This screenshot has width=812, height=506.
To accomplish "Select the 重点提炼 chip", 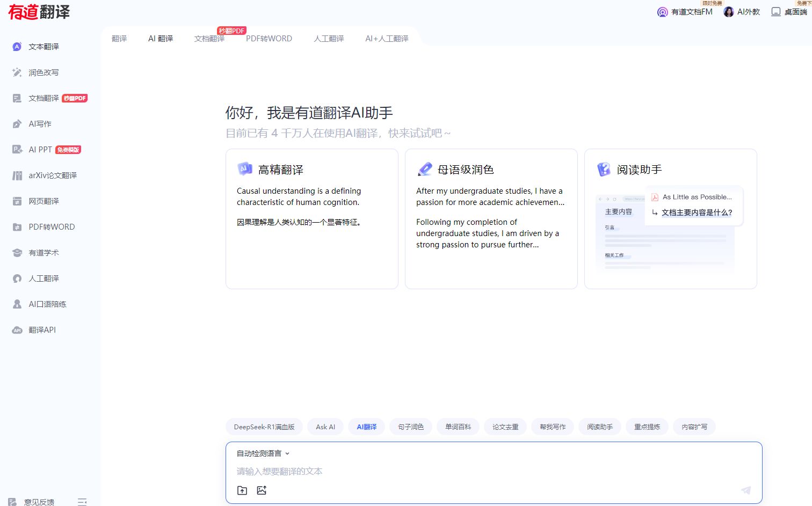I will click(647, 427).
